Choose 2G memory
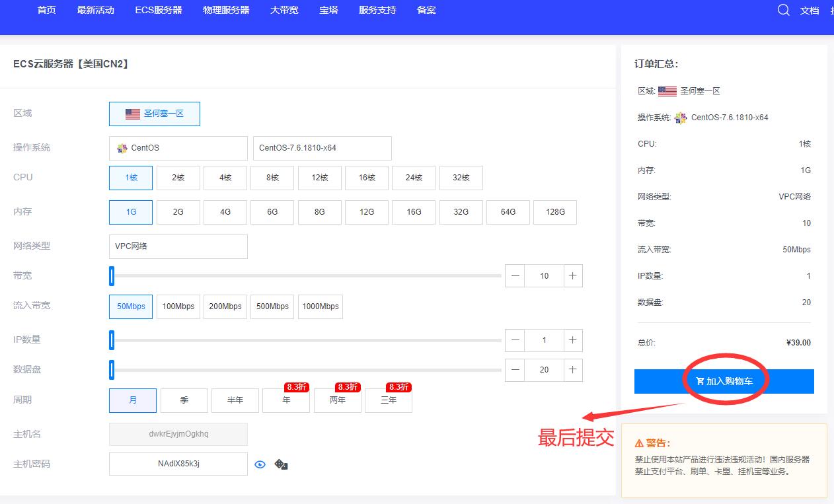The width and height of the screenshot is (834, 504). [178, 212]
